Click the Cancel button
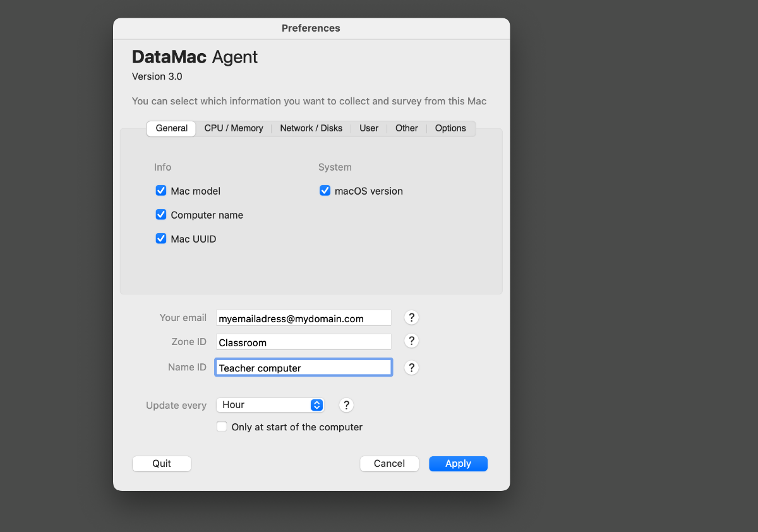758x532 pixels. [389, 464]
